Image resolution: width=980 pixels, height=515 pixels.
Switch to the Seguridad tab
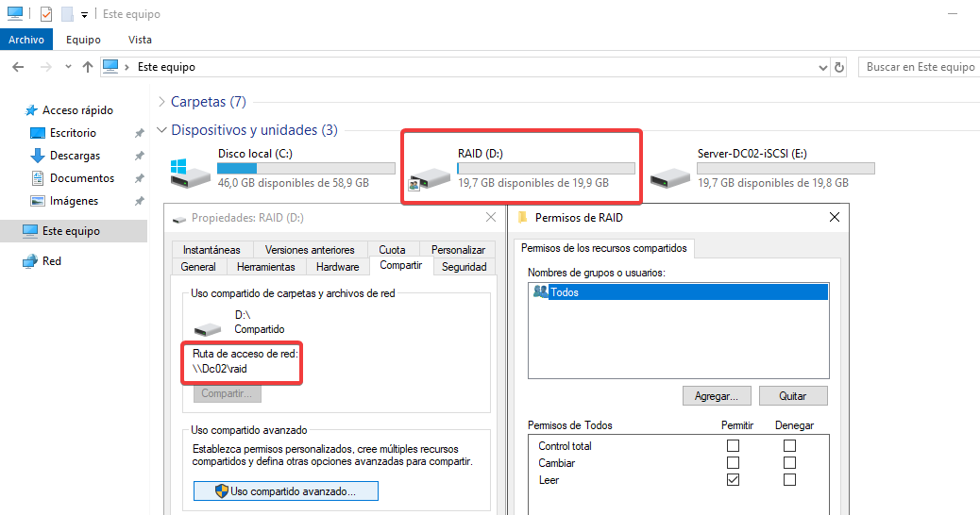point(464,267)
